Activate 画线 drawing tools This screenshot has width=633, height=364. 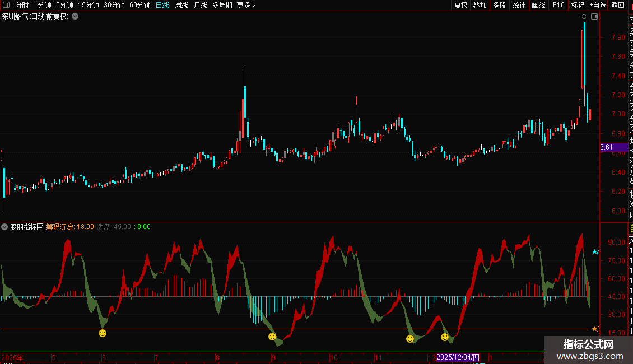(x=538, y=5)
